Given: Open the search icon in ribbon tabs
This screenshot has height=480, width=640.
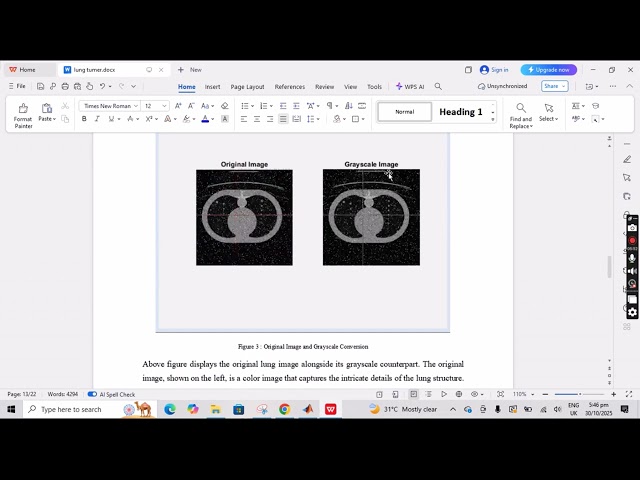Looking at the screenshot, I should coord(438,87).
